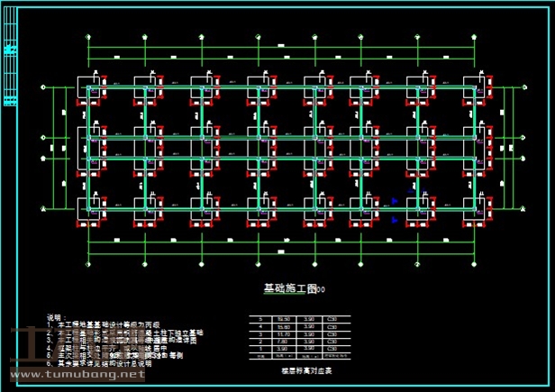Viewport: 555px width, 392px height.
Task: Select the top-left foundation pad in the plan
Action: tap(90, 88)
